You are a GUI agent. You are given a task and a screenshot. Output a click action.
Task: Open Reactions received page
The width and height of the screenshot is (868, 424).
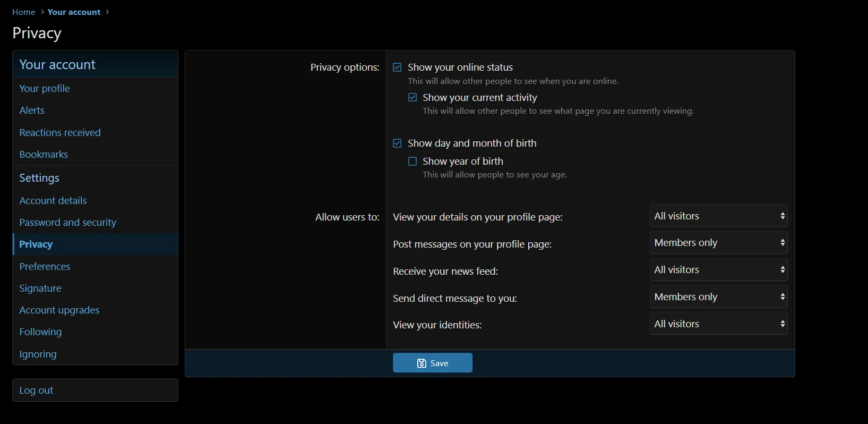pos(60,133)
